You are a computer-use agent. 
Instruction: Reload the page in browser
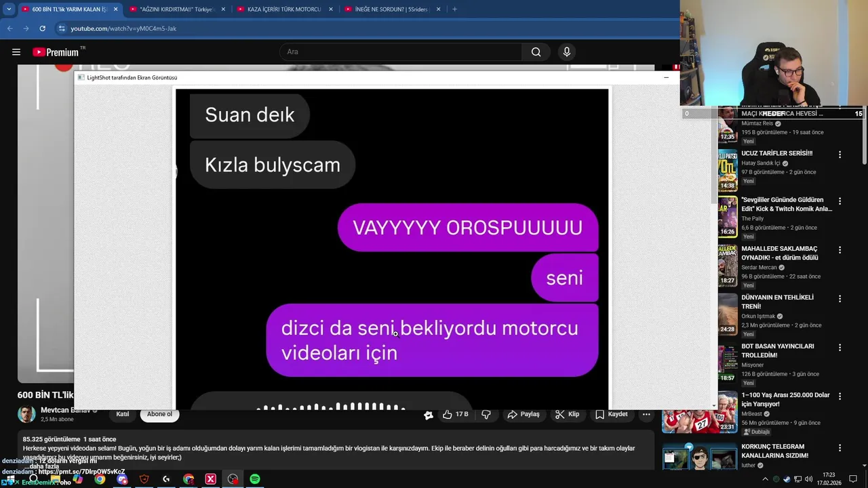(x=42, y=28)
